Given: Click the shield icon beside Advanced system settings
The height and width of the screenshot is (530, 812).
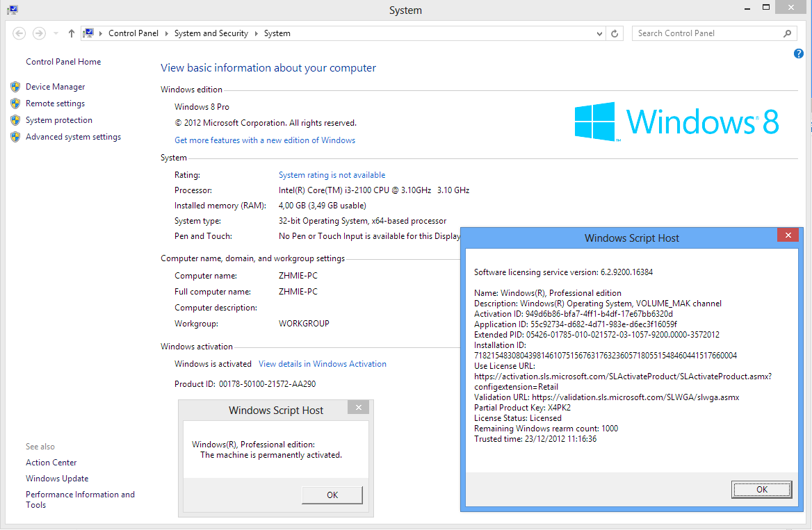Looking at the screenshot, I should 15,137.
